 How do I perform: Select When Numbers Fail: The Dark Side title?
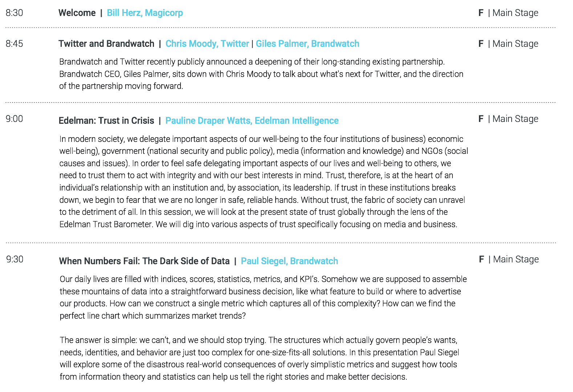tap(144, 261)
